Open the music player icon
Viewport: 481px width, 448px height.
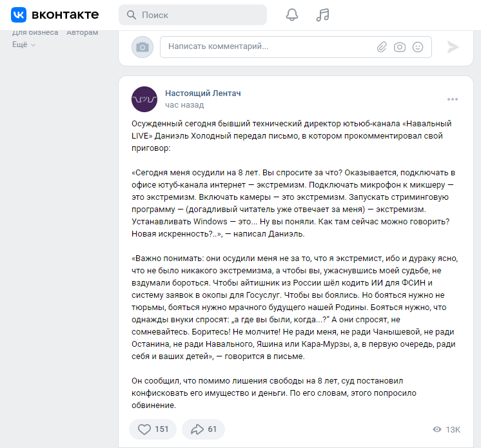(323, 15)
